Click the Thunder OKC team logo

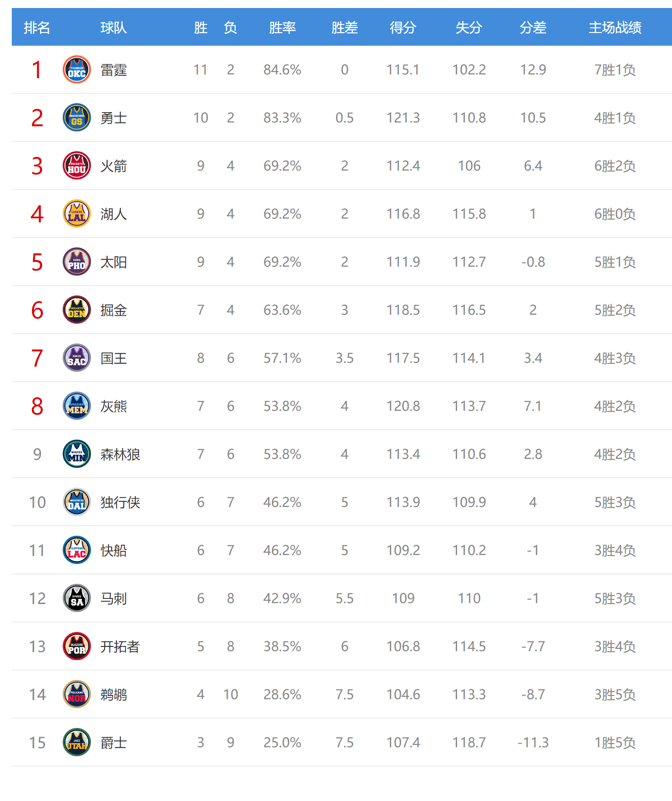tap(77, 70)
